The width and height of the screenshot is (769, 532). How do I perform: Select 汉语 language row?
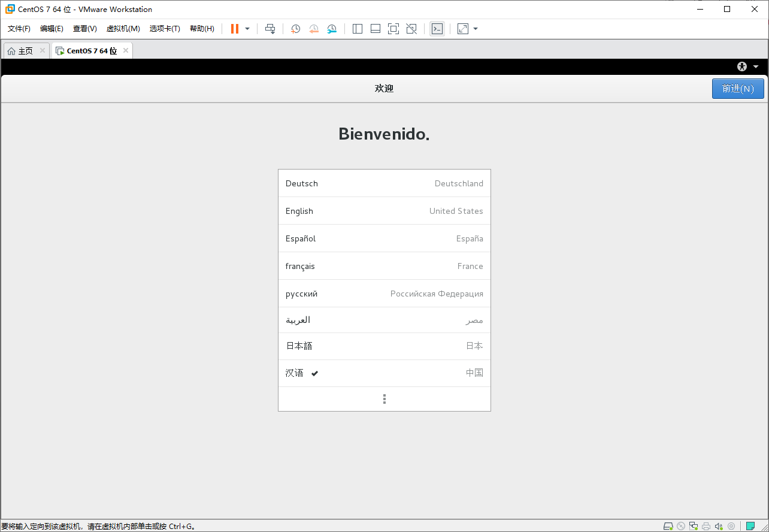[x=384, y=373]
